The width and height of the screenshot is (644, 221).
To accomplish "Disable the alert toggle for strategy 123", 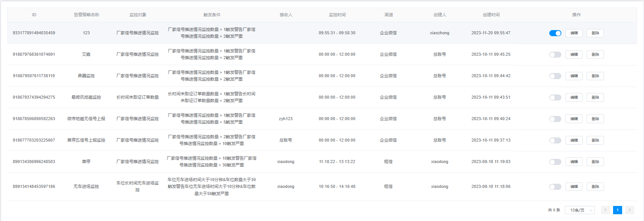I will click(x=555, y=33).
